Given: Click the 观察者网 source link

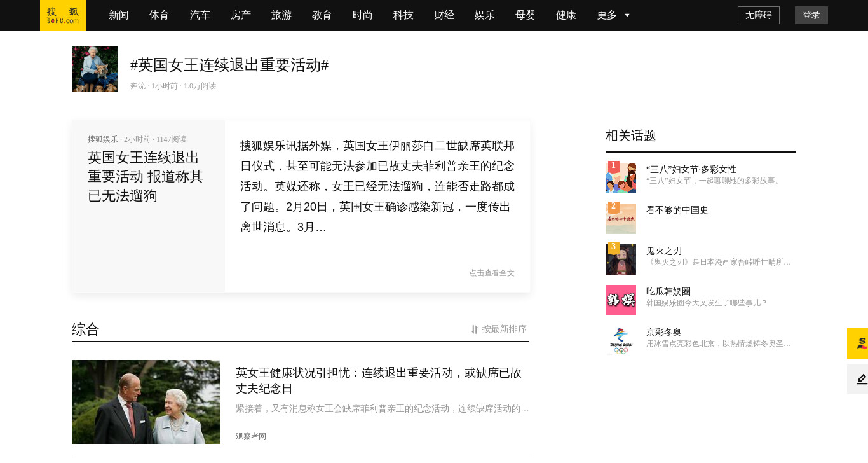Looking at the screenshot, I should (251, 436).
